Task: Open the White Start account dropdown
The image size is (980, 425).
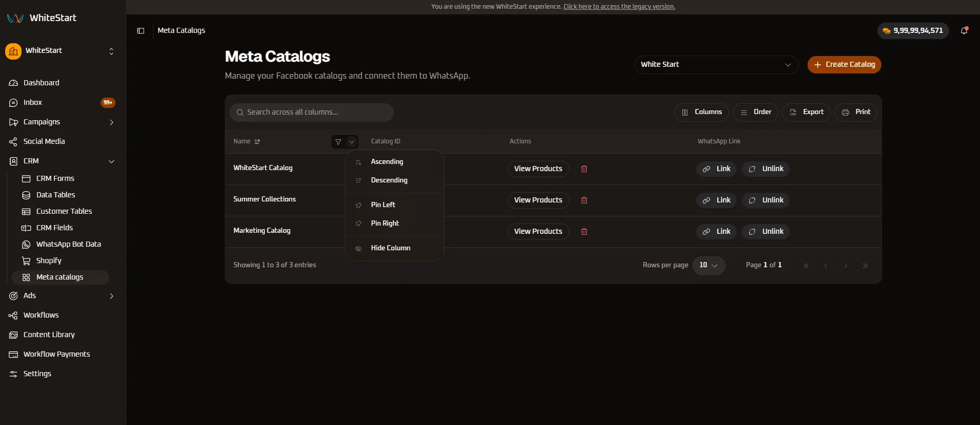Action: tap(716, 65)
